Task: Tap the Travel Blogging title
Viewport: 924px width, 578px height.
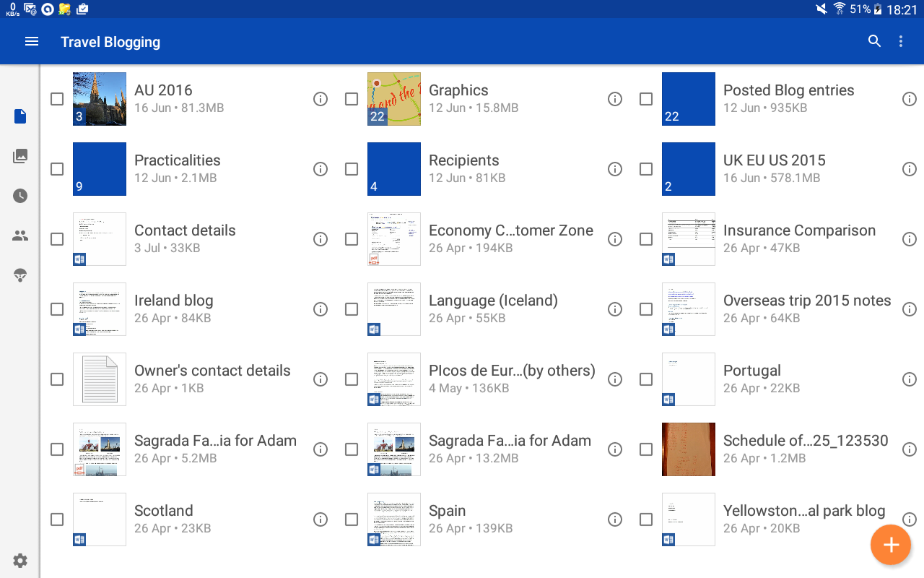Action: pos(110,42)
